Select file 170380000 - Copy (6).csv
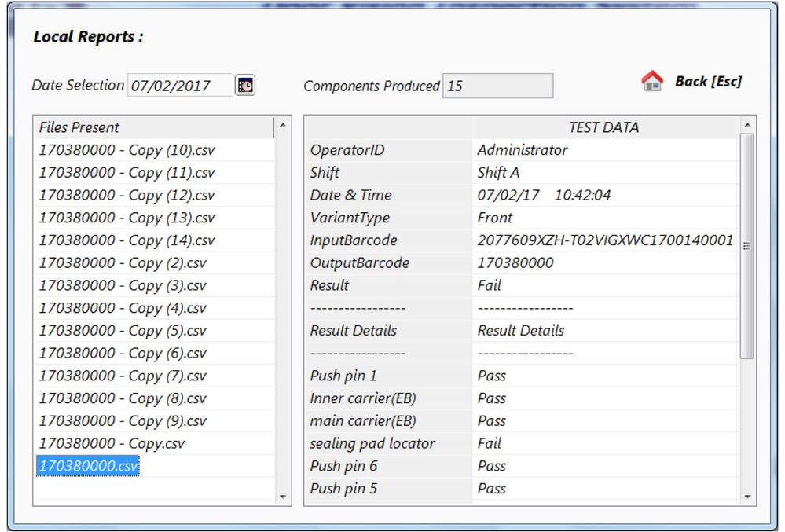 154,353
